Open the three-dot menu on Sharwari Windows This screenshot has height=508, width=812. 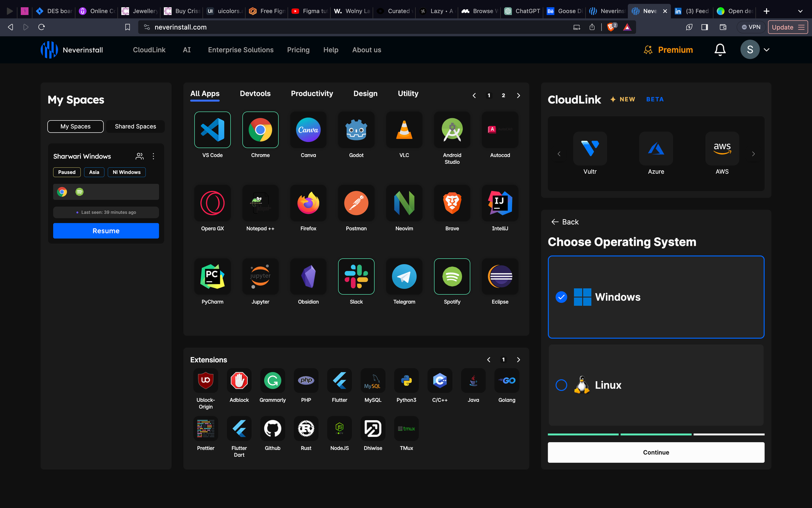coord(153,156)
